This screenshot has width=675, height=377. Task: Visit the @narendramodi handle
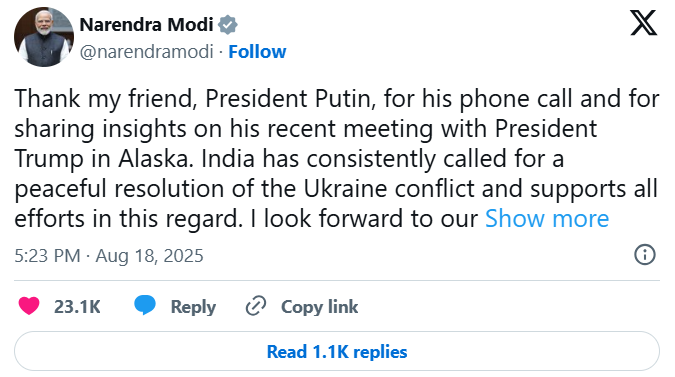tap(146, 52)
